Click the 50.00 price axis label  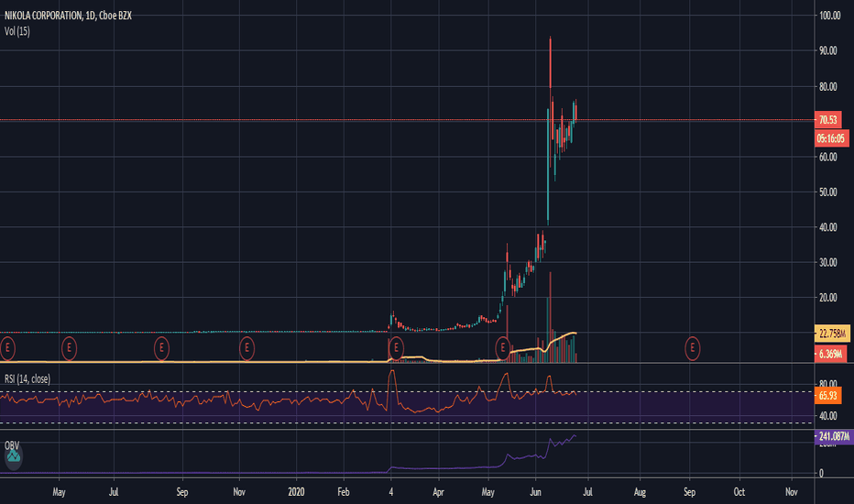[827, 192]
